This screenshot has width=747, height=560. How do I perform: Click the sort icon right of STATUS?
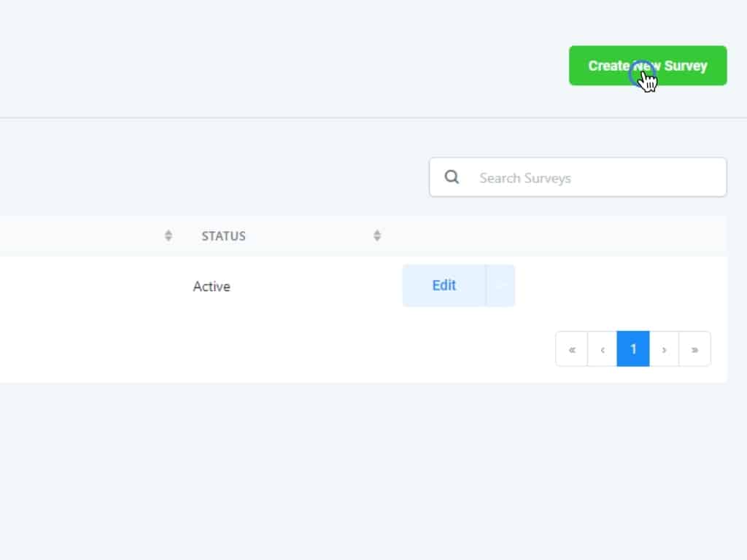pos(377,236)
